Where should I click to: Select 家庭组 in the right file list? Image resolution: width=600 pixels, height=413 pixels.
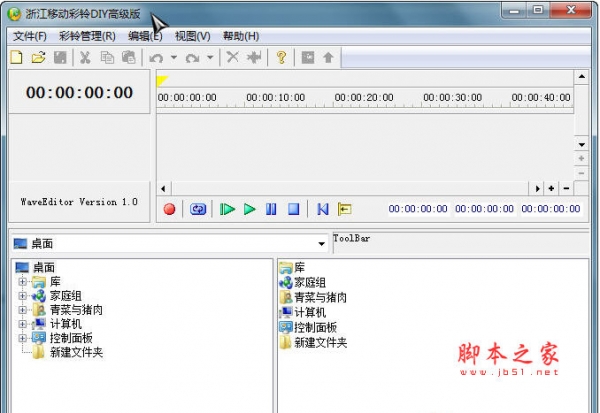point(310,282)
